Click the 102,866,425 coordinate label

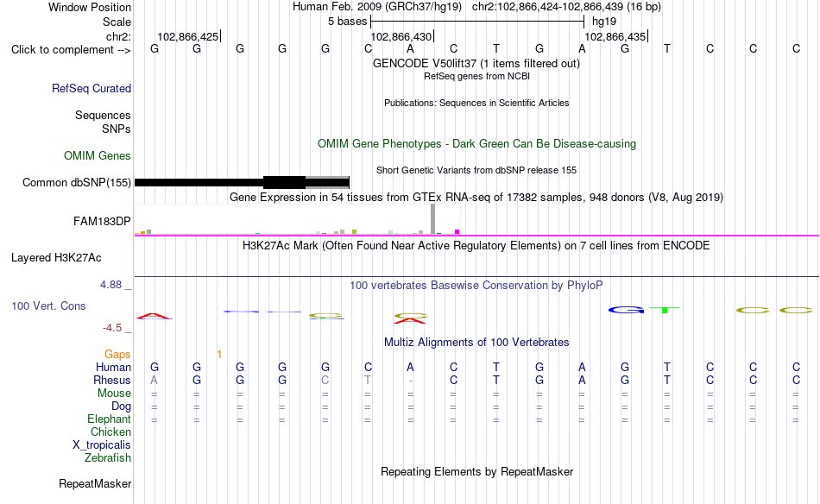click(188, 36)
